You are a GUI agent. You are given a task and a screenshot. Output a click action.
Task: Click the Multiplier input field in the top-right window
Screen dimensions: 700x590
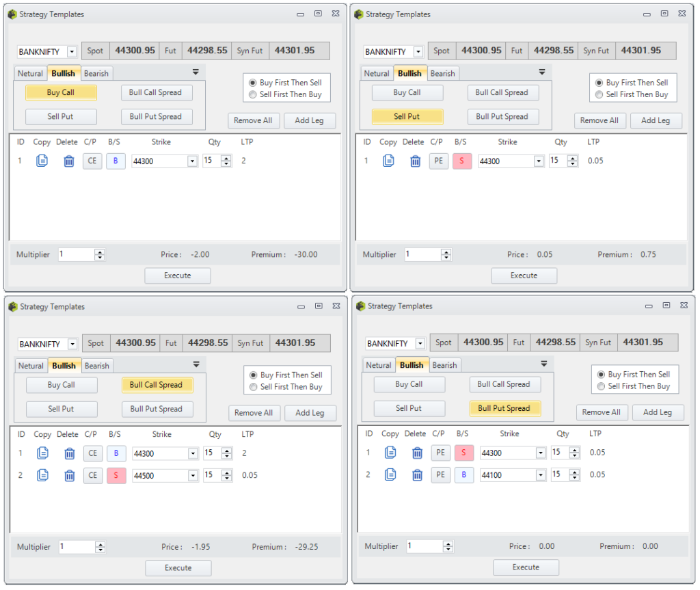tap(424, 254)
